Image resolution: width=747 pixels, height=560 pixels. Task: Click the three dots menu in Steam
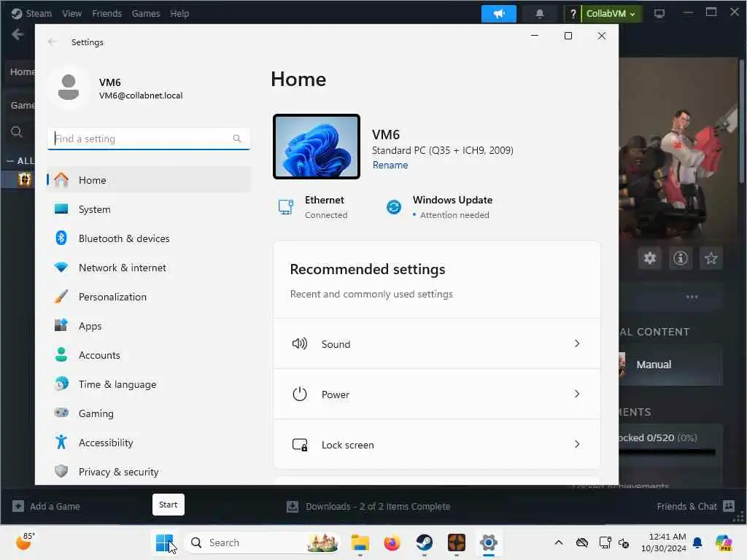pyautogui.click(x=692, y=297)
